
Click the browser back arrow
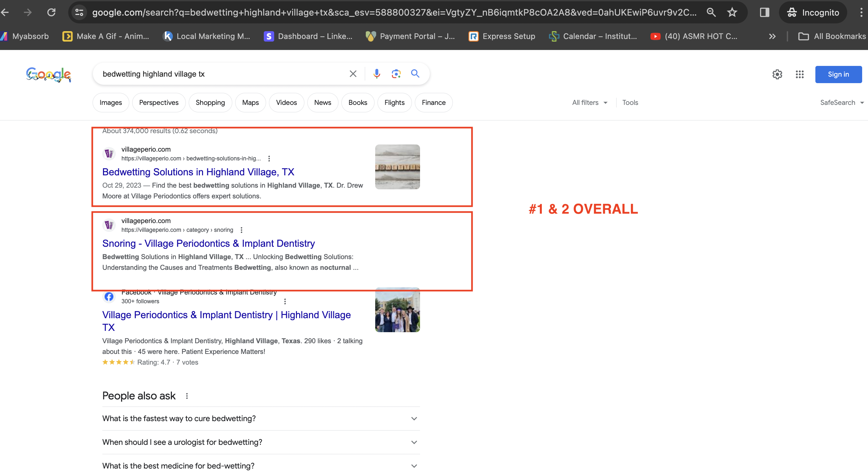click(5, 12)
